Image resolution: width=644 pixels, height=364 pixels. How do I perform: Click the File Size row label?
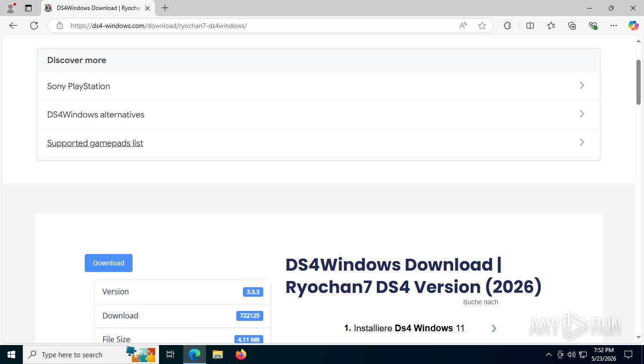tap(116, 339)
